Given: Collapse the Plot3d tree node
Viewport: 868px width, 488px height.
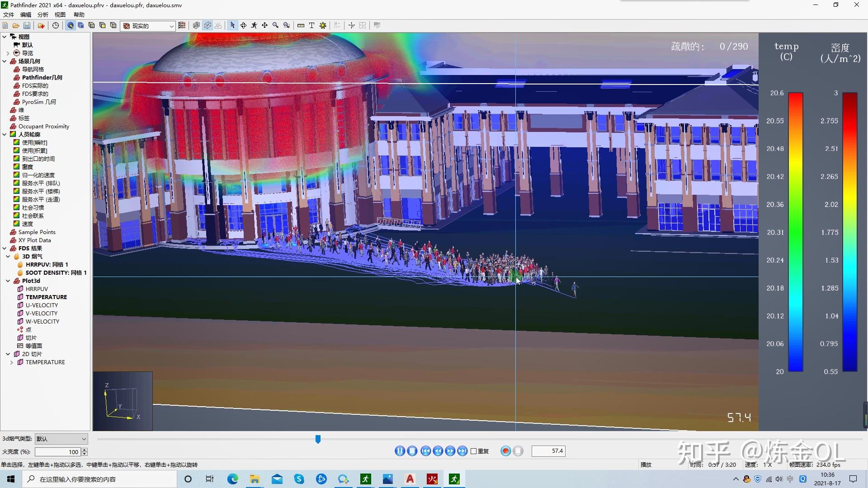Looking at the screenshot, I should [x=8, y=281].
